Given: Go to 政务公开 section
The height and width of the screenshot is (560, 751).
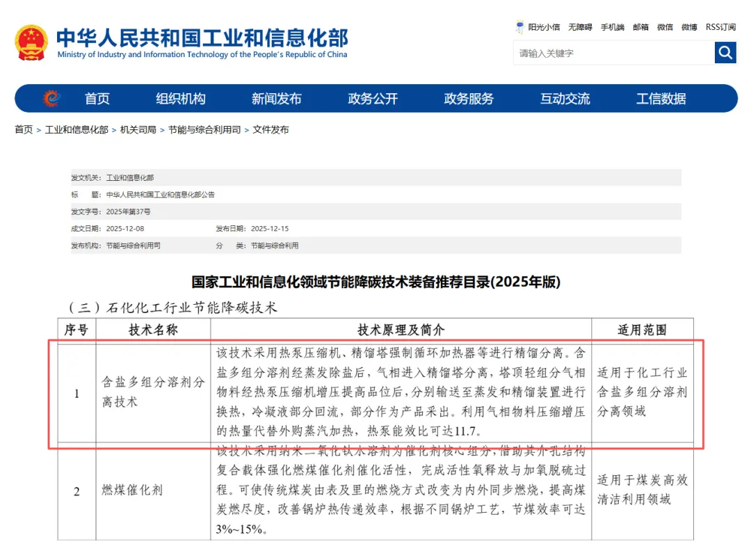Looking at the screenshot, I should point(373,99).
